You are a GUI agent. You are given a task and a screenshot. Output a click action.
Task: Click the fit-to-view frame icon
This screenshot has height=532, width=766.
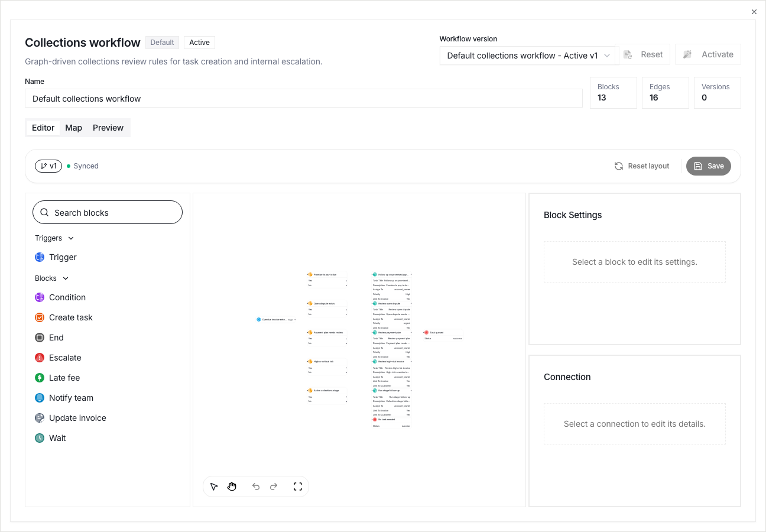tap(298, 486)
